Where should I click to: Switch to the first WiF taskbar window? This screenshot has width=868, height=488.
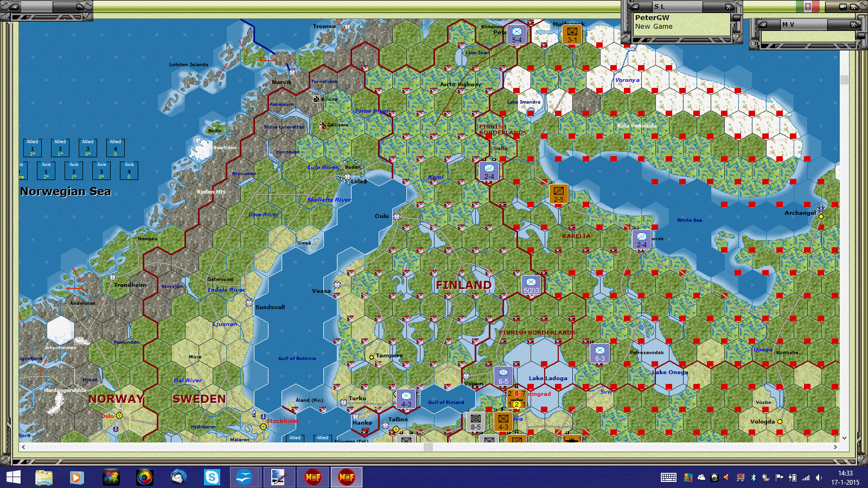[313, 477]
